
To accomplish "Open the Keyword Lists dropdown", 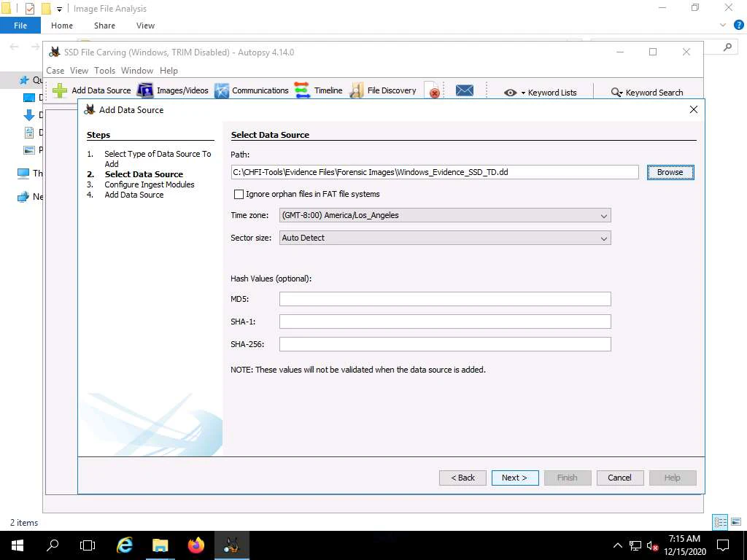I will click(x=523, y=93).
